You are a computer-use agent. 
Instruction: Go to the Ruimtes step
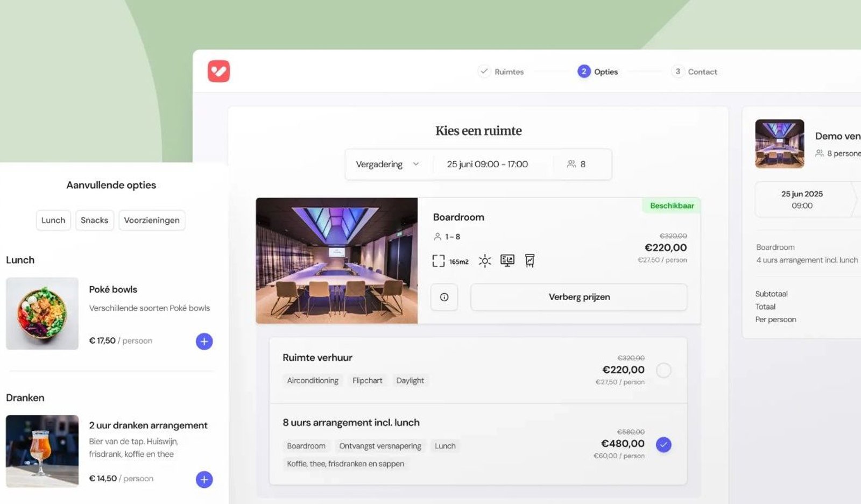click(x=501, y=72)
